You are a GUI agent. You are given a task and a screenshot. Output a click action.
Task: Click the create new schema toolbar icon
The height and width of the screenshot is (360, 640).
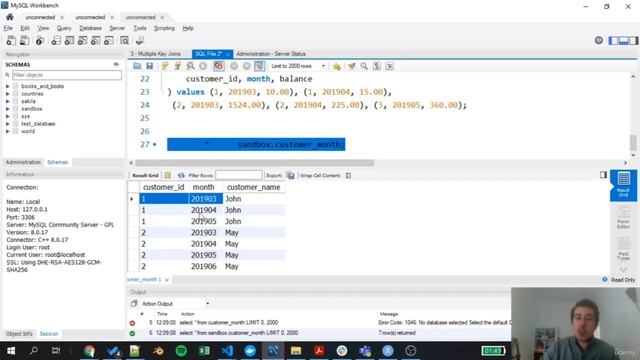(x=56, y=40)
